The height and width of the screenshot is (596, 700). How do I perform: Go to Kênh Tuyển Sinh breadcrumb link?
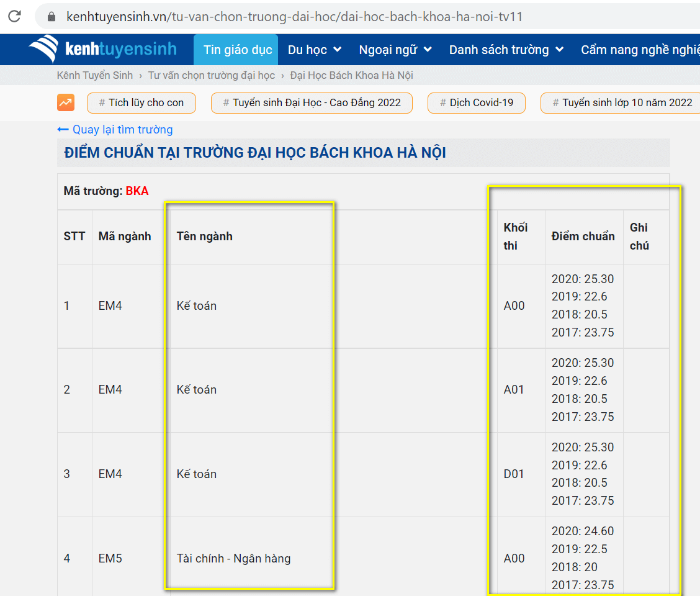click(95, 75)
